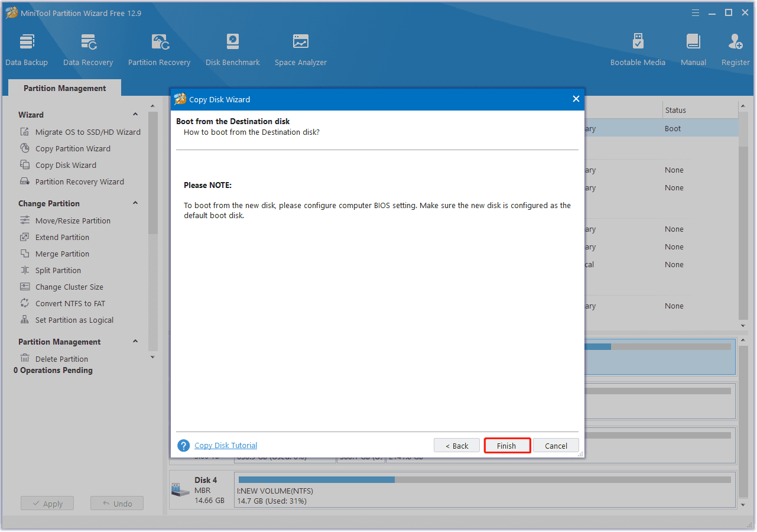Collapse the Change Partition section

pyautogui.click(x=135, y=203)
